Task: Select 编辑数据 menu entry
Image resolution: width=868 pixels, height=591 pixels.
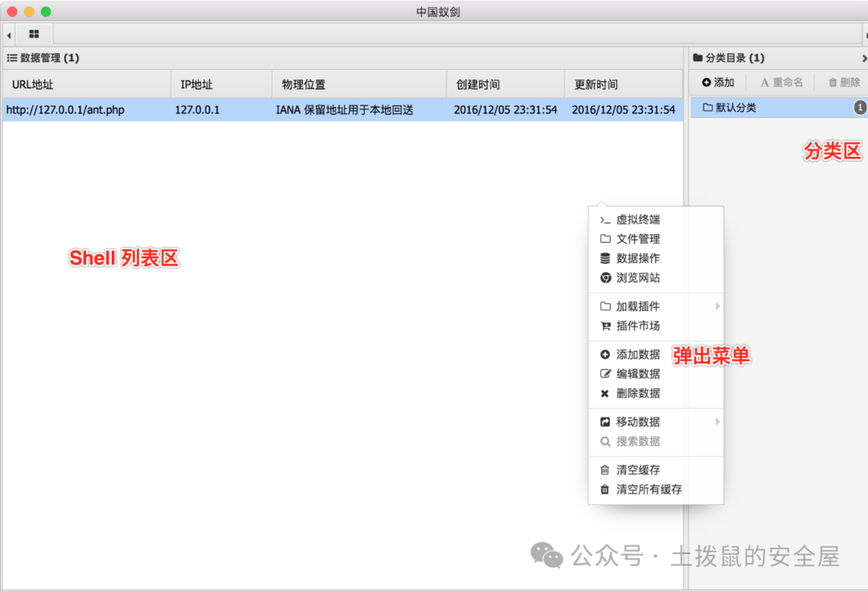Action: pos(656,374)
